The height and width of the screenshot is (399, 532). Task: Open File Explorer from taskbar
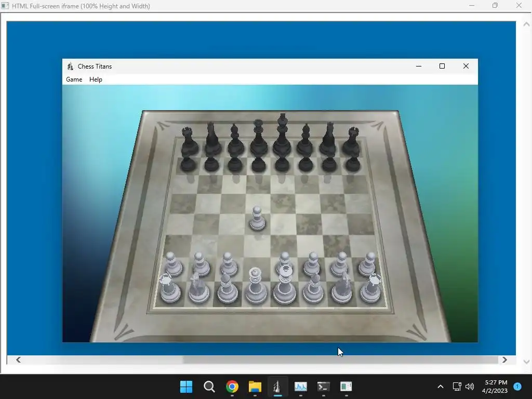tap(255, 387)
